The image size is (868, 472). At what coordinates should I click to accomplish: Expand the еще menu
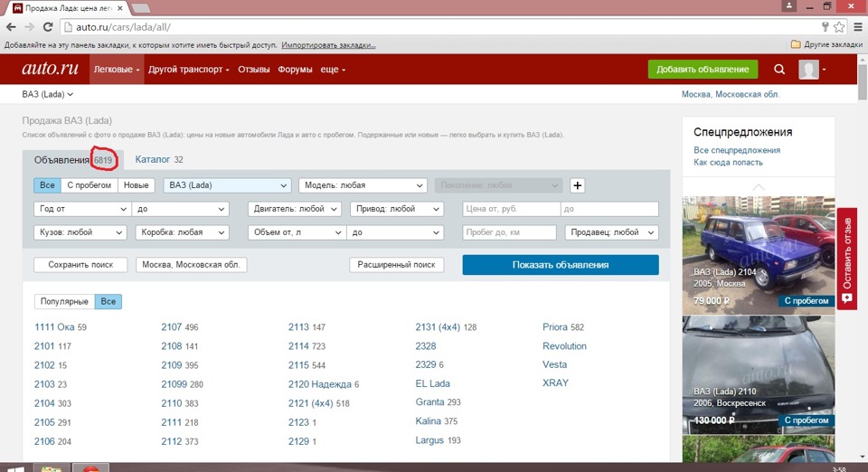333,69
